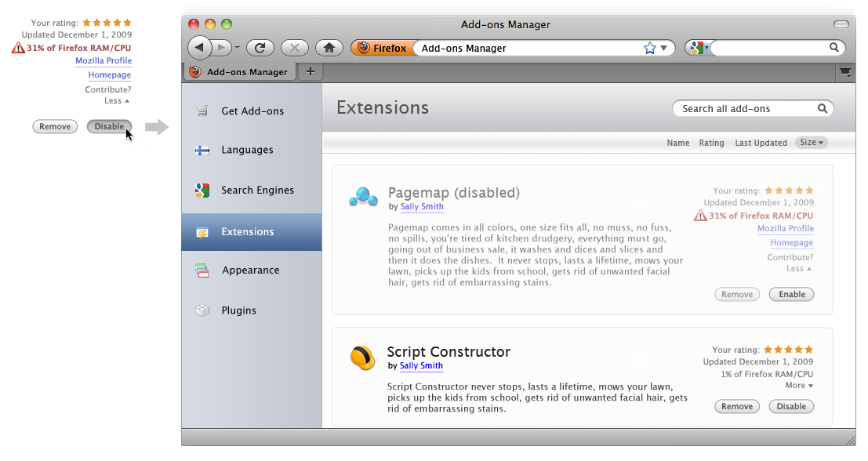Sort extensions by Rating
Image resolution: width=868 pixels, height=461 pixels.
pos(711,143)
